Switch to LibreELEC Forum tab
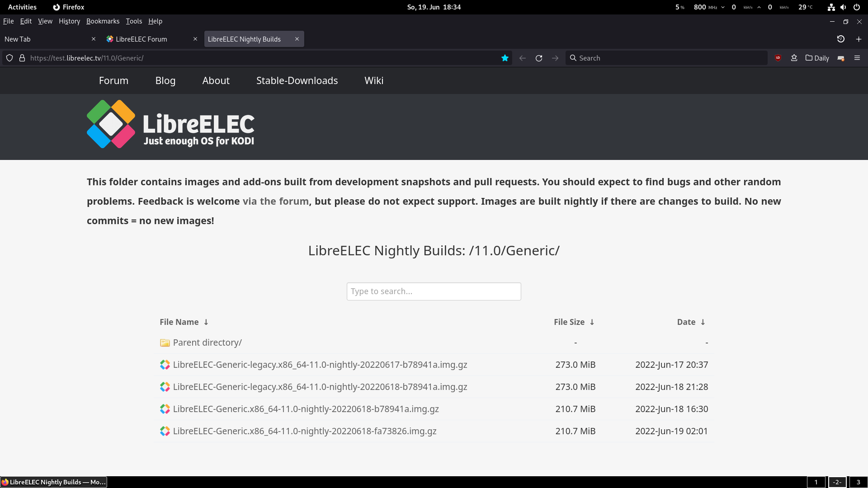 [x=142, y=39]
